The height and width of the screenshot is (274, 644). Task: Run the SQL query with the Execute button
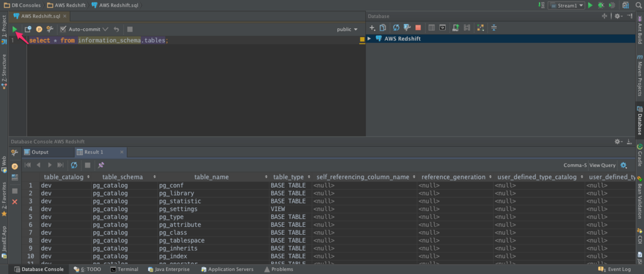click(15, 29)
